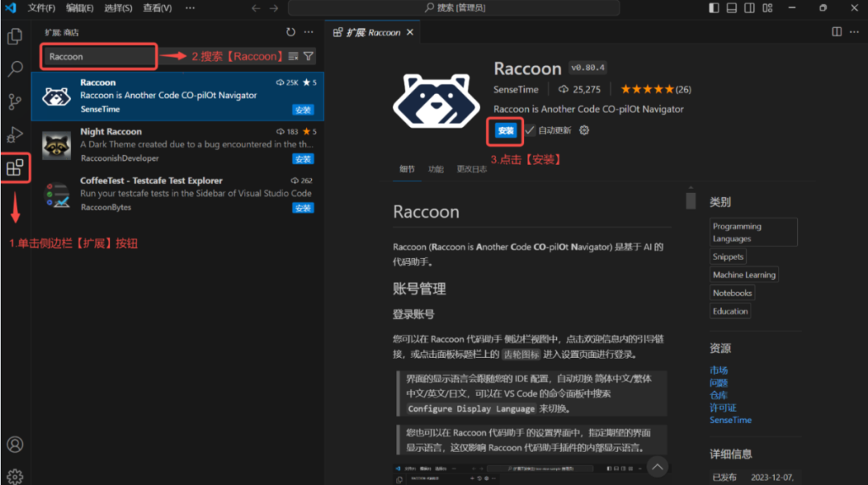Image resolution: width=868 pixels, height=485 pixels.
Task: Clear the extension search input icon
Action: coord(293,56)
